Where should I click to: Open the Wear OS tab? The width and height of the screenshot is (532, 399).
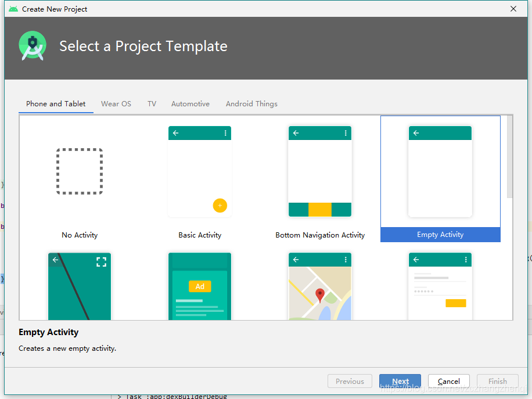[116, 104]
